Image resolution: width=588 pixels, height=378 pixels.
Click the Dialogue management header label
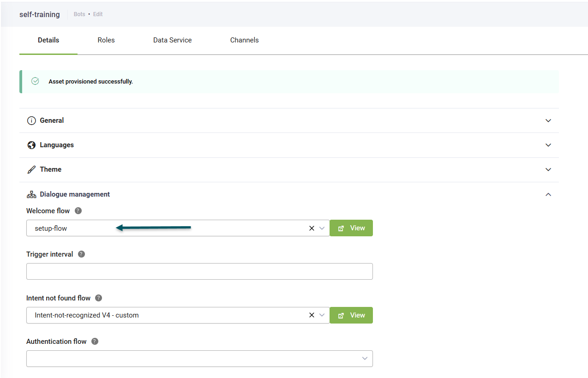tap(75, 194)
